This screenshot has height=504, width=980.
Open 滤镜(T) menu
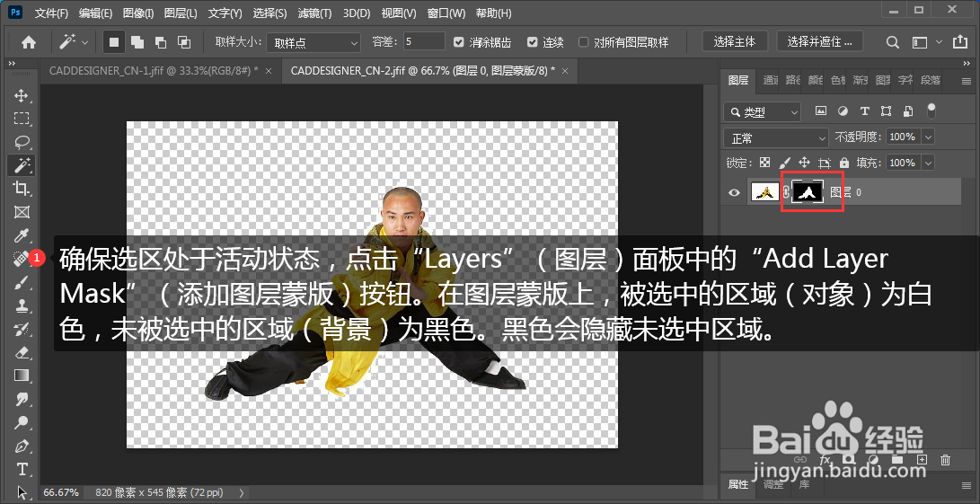313,13
